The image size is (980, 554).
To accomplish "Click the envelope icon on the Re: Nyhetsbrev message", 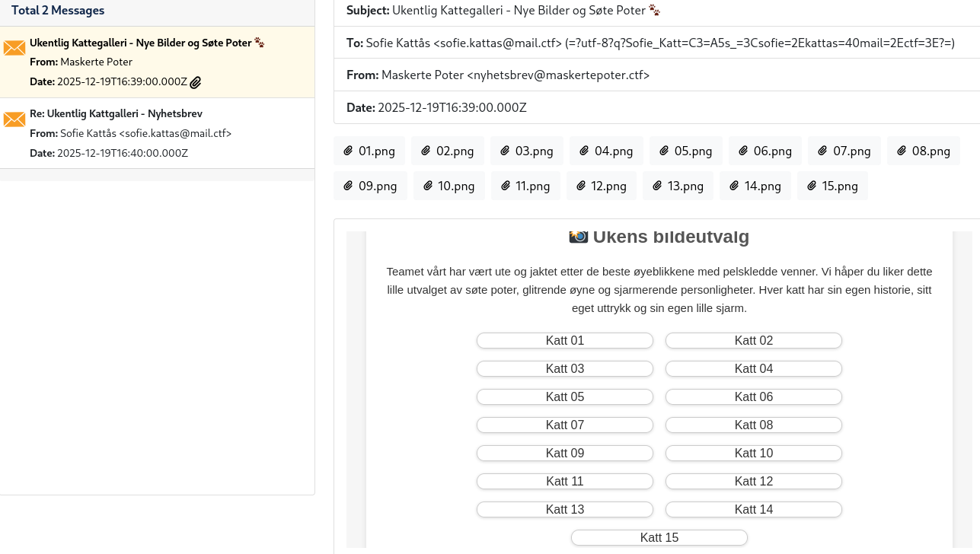I will click(x=14, y=119).
